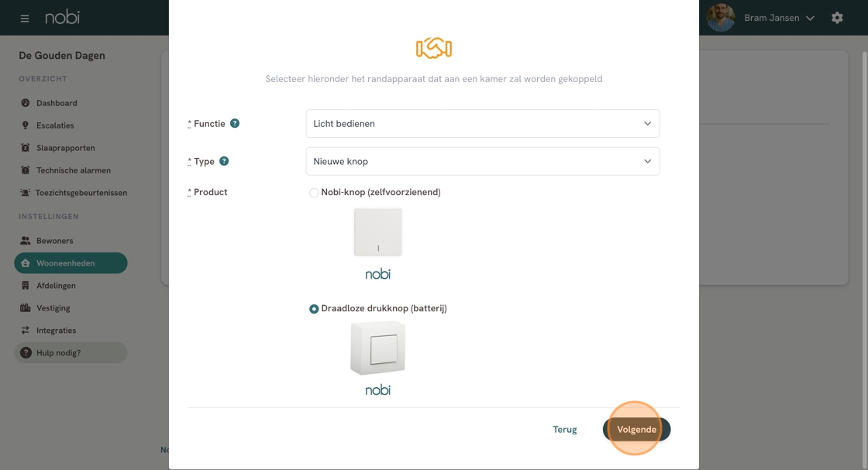Click the Product field label

(210, 192)
